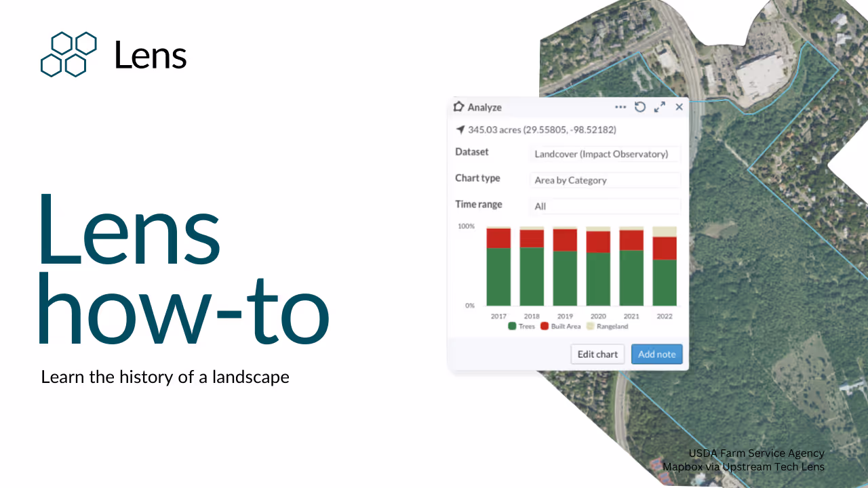Screen dimensions: 868x488
Task: Click "Learn the history of a landscape" subtitle
Action: [165, 377]
